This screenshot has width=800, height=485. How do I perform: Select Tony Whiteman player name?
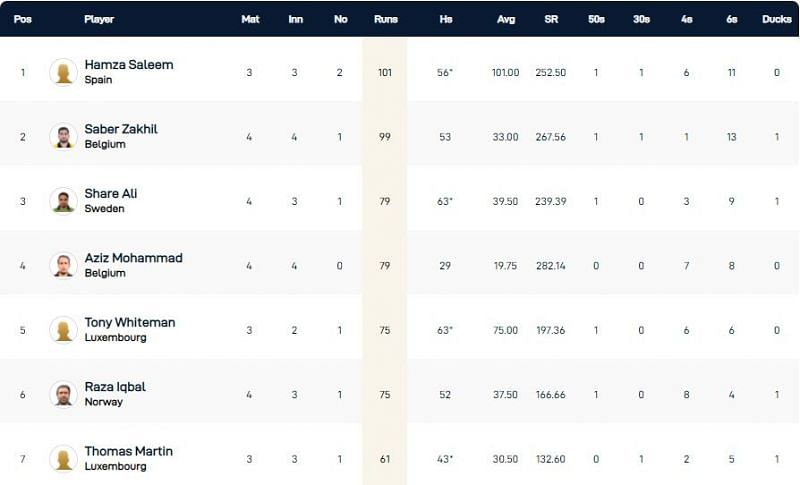(130, 322)
